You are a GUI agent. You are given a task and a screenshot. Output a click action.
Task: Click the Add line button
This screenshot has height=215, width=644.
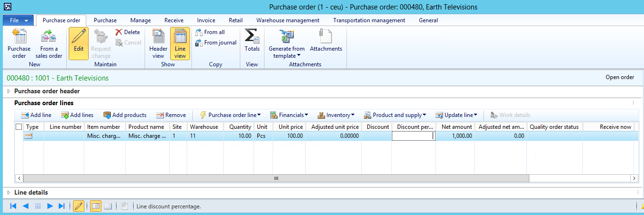(x=36, y=115)
